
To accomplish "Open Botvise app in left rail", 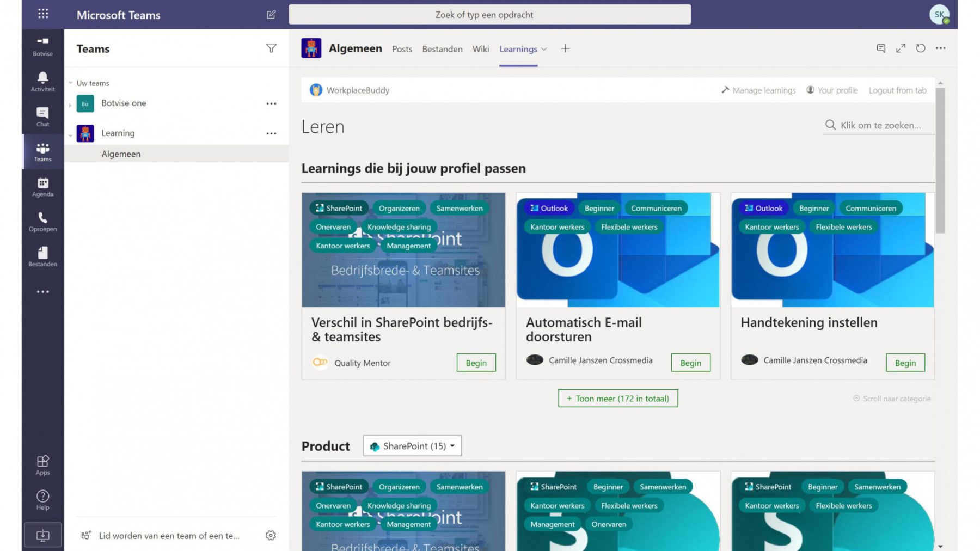I will [42, 46].
